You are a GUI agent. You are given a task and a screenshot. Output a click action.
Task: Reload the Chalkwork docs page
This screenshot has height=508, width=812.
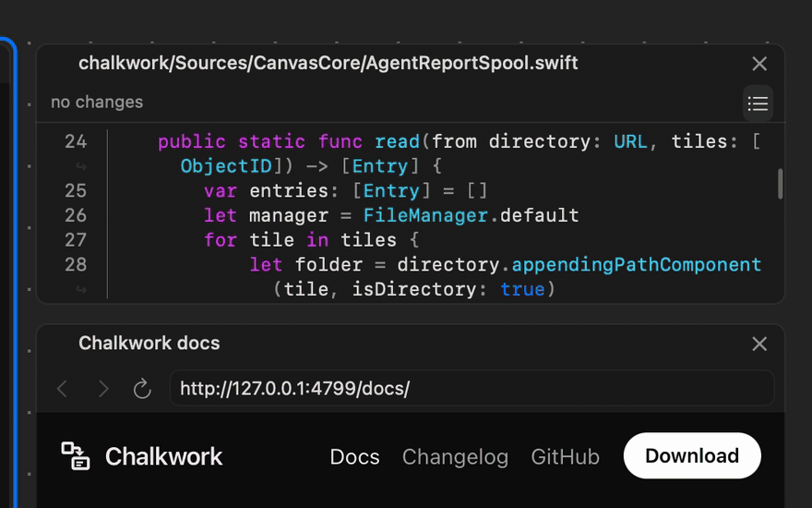pos(142,388)
